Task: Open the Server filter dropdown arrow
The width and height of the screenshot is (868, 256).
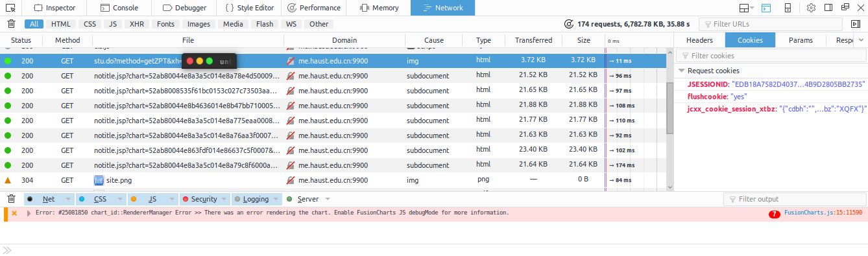Action: (328, 199)
